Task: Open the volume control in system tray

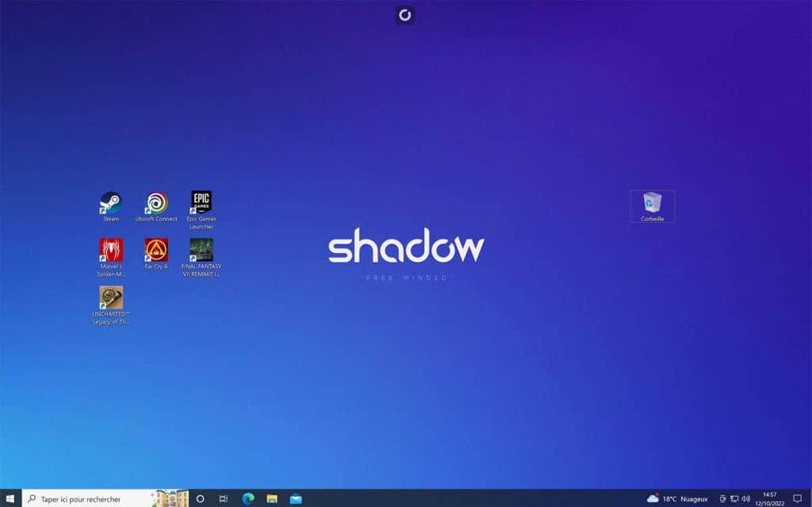Action: click(746, 498)
